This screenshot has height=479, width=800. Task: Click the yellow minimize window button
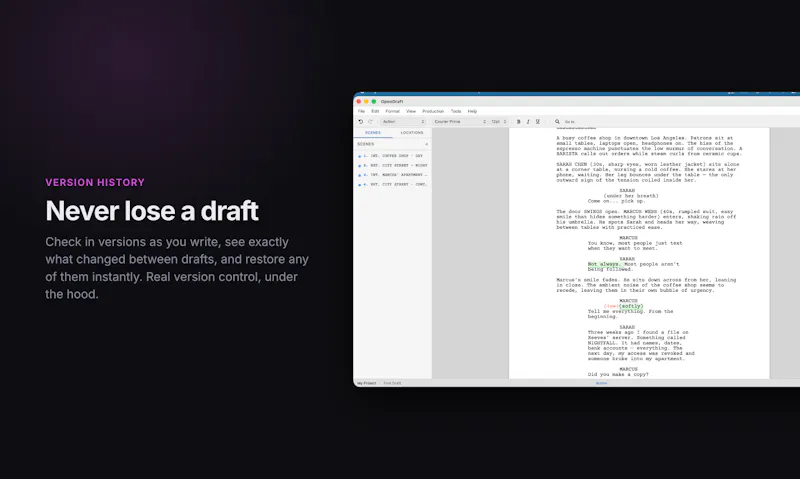coord(366,102)
